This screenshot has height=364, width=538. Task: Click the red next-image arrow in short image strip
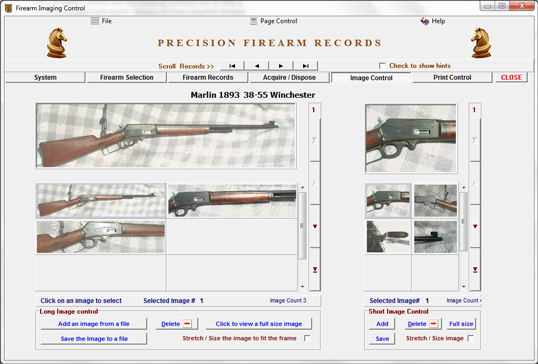[x=475, y=226]
